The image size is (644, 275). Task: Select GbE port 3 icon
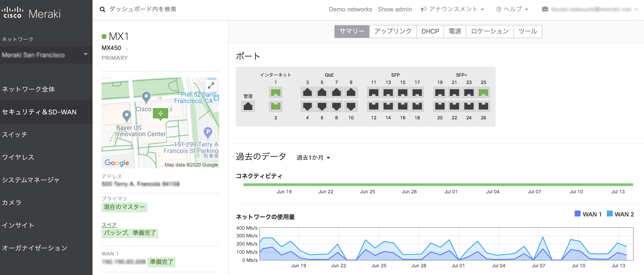coord(307,92)
